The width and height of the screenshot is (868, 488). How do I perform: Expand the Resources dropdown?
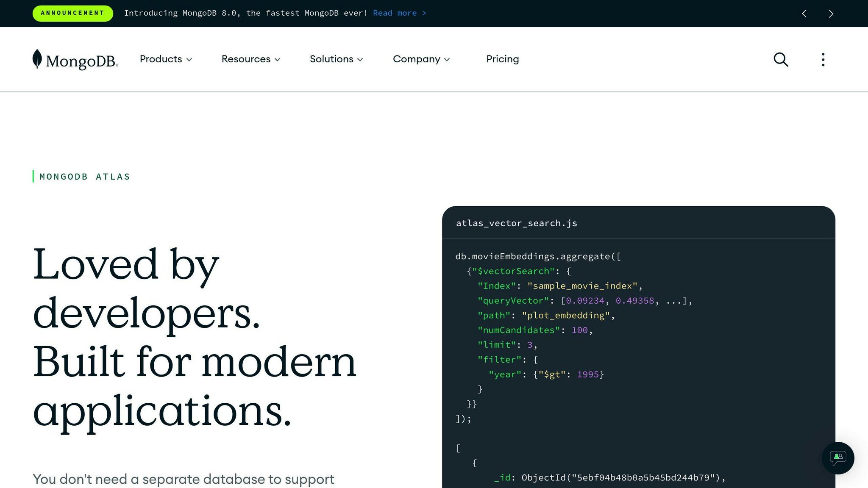pos(251,59)
